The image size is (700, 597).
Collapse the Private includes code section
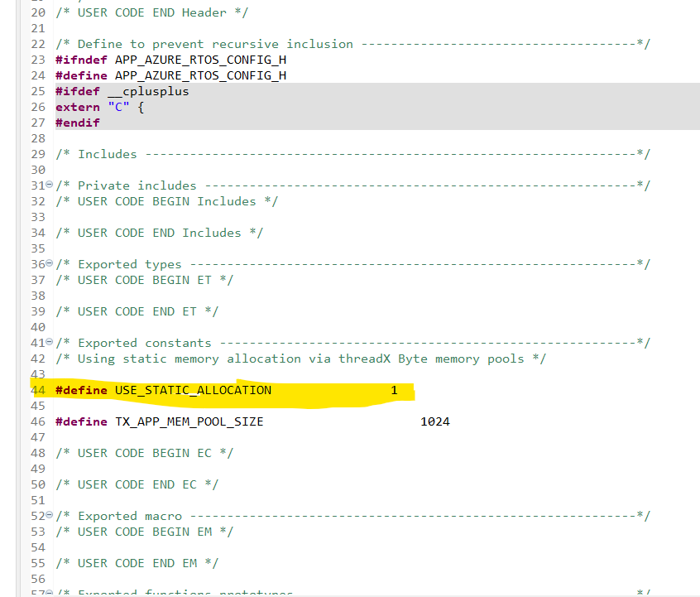pyautogui.click(x=47, y=185)
